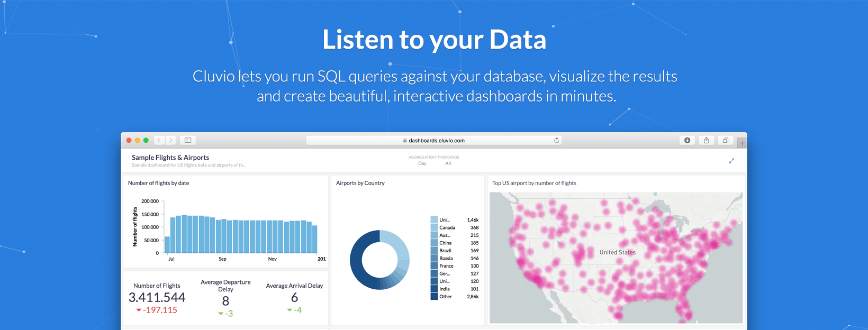The width and height of the screenshot is (868, 330).
Task: Click the Average Departure Delay value 8
Action: click(x=225, y=301)
